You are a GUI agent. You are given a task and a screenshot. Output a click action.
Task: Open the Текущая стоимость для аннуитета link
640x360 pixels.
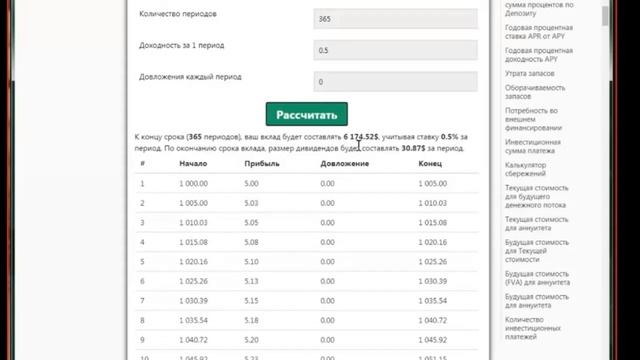point(536,223)
